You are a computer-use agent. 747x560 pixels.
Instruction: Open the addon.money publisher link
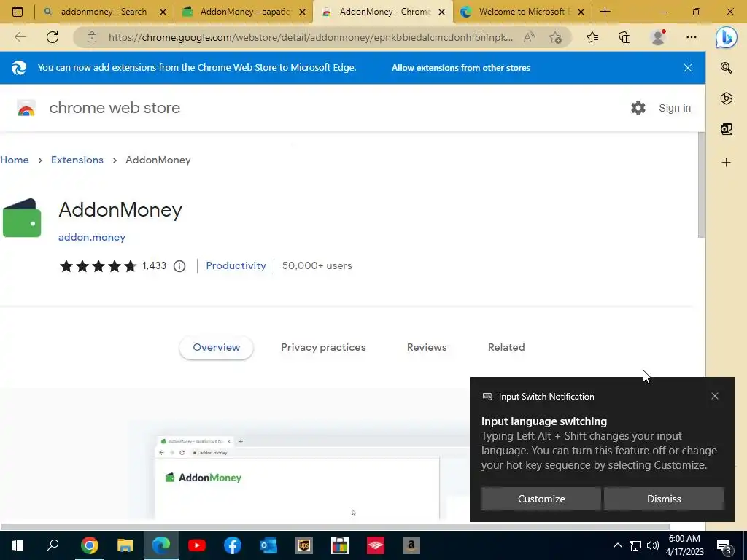[x=92, y=237]
